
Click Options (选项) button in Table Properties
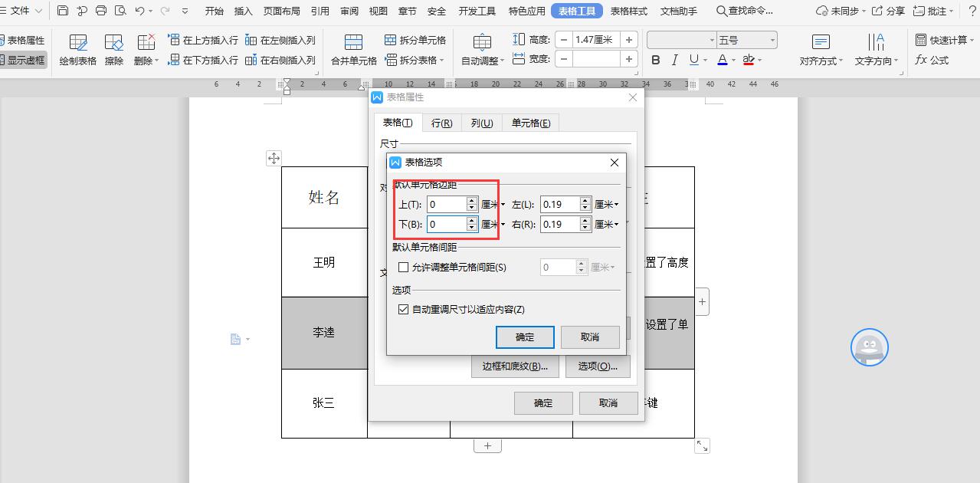pyautogui.click(x=598, y=366)
